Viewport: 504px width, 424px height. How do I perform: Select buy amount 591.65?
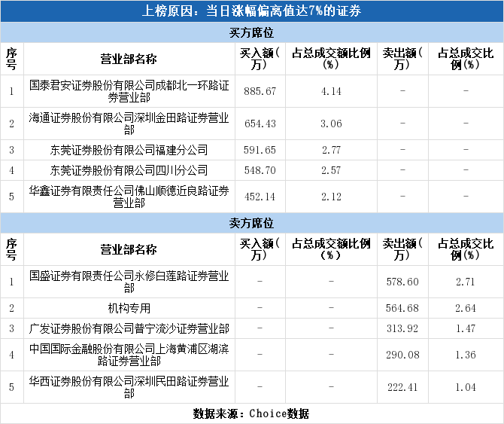coord(260,150)
